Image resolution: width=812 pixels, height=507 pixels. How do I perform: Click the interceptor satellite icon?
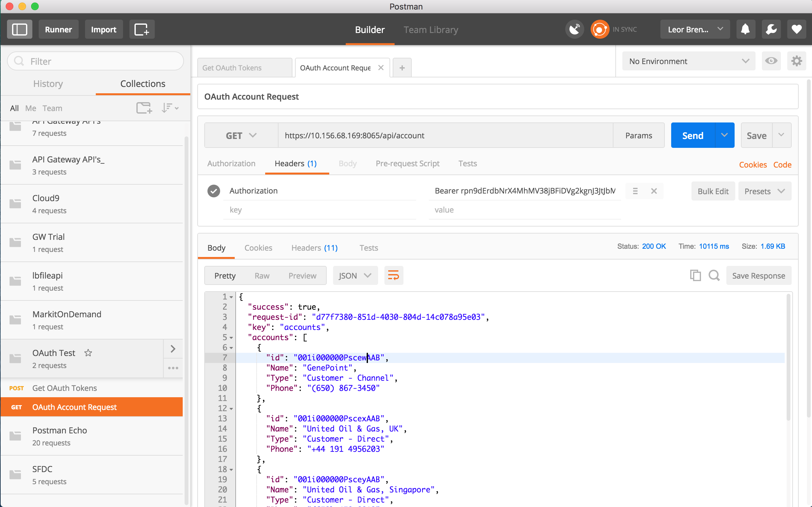click(x=574, y=30)
